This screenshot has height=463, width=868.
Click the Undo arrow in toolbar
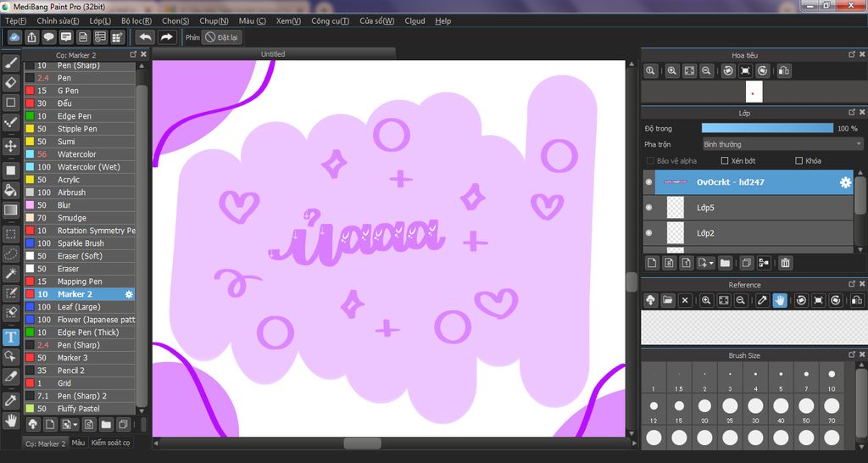(x=146, y=37)
